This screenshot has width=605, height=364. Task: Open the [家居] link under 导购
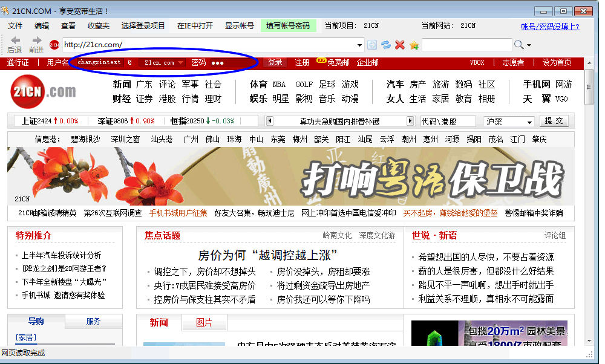click(x=26, y=337)
